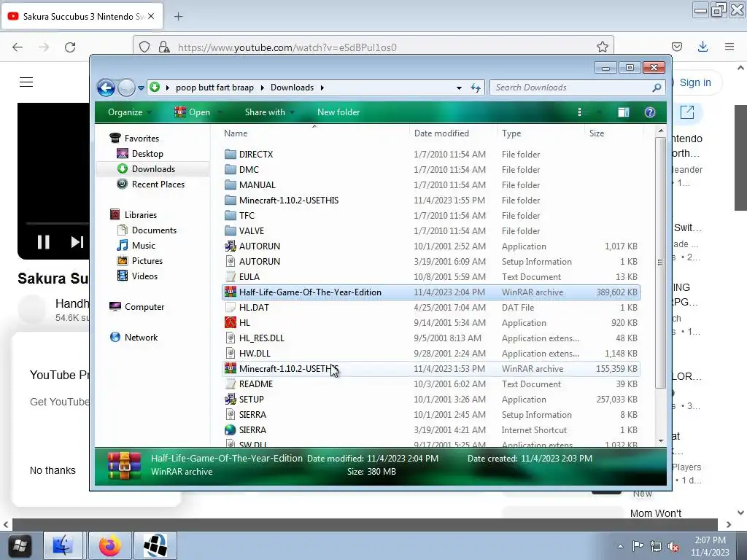Skip to next YouTube video in Firefox
747x560 pixels.
click(77, 242)
